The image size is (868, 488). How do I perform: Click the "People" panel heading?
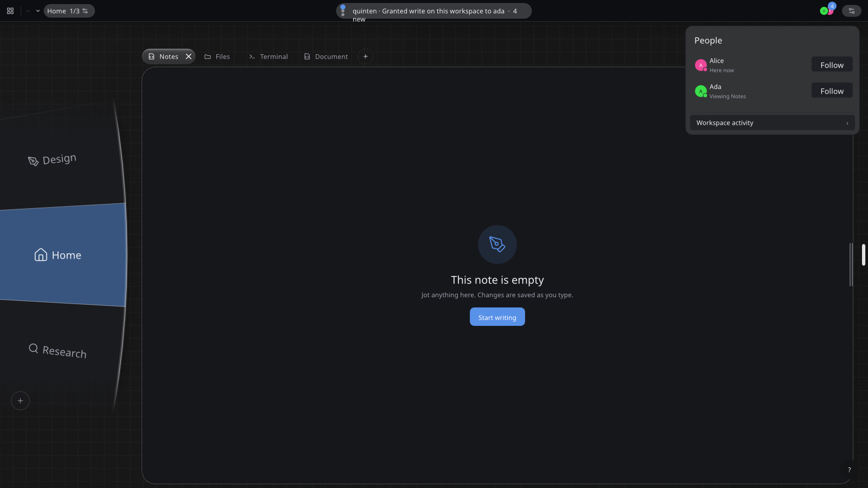coord(708,41)
